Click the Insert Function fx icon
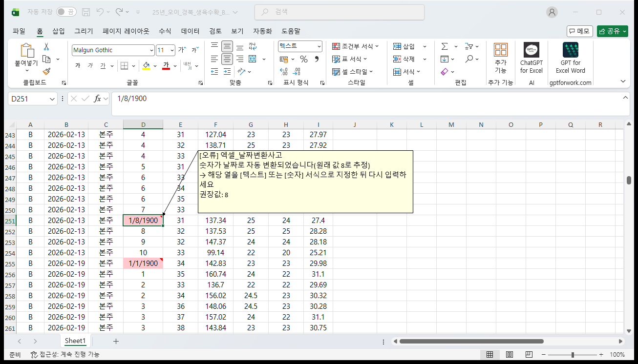Screen dimensions: 638x364 pyautogui.click(x=98, y=99)
